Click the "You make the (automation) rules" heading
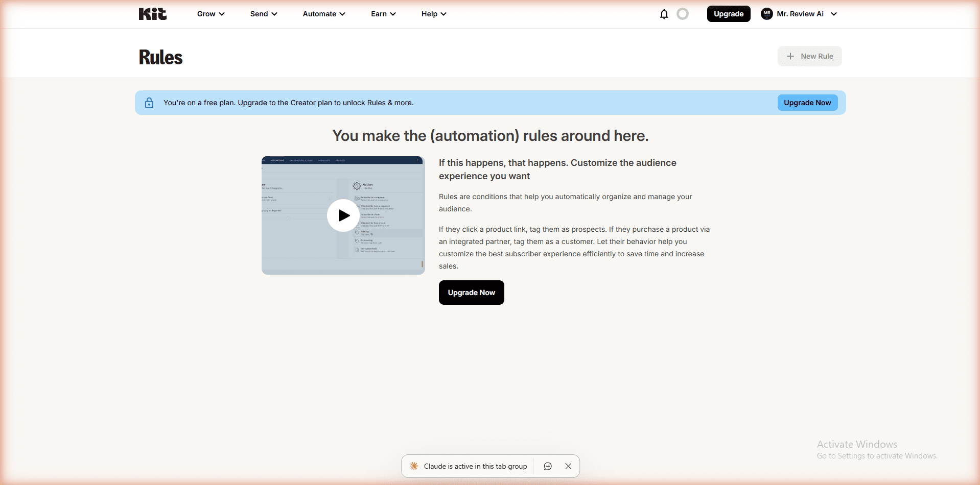This screenshot has width=980, height=485. click(x=491, y=136)
